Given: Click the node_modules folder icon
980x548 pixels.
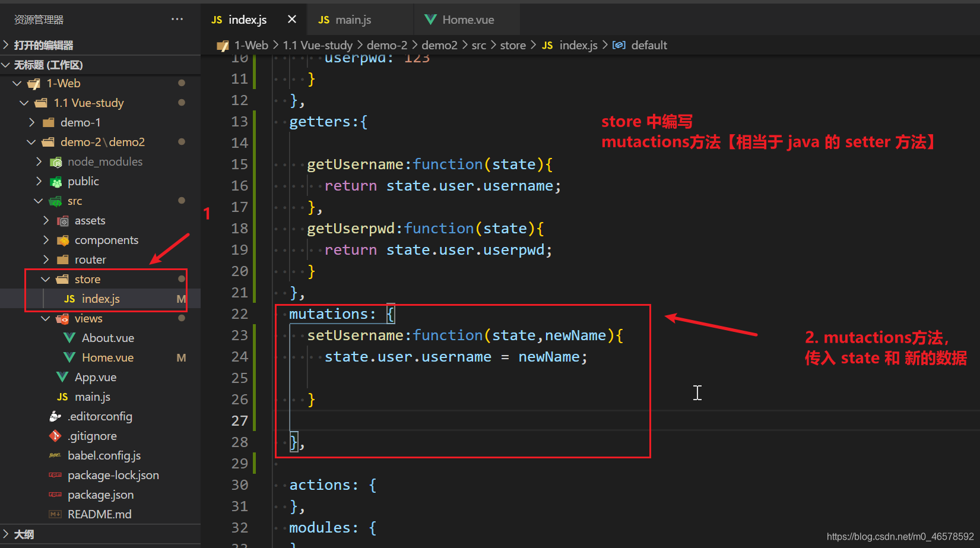Looking at the screenshot, I should [56, 162].
